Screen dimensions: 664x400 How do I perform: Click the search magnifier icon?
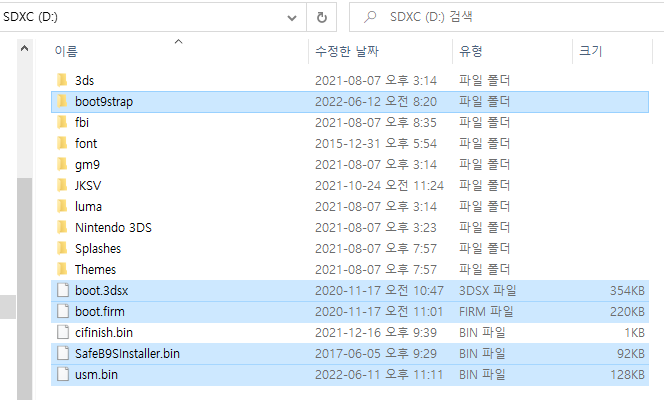point(370,17)
